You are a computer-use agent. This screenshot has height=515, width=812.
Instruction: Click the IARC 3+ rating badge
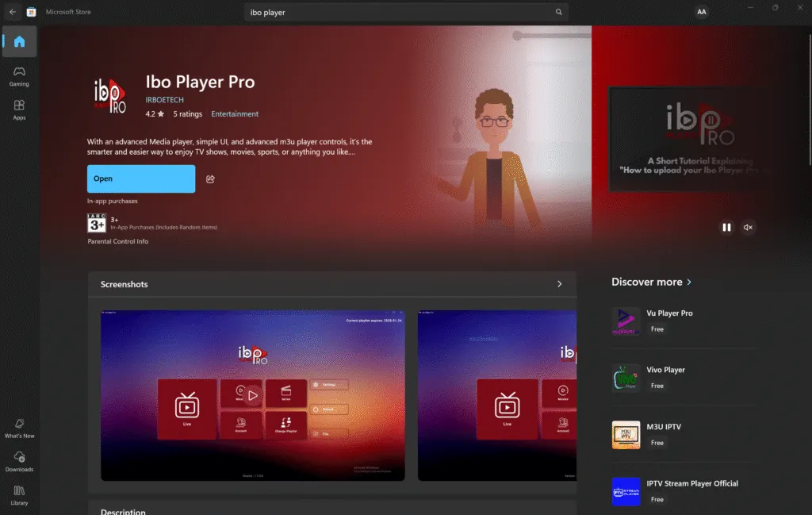96,223
